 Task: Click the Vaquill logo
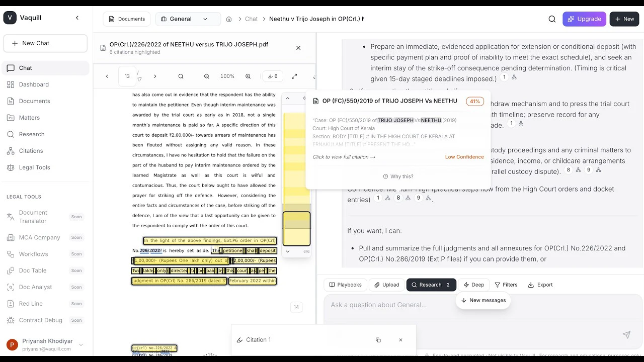tap(10, 18)
